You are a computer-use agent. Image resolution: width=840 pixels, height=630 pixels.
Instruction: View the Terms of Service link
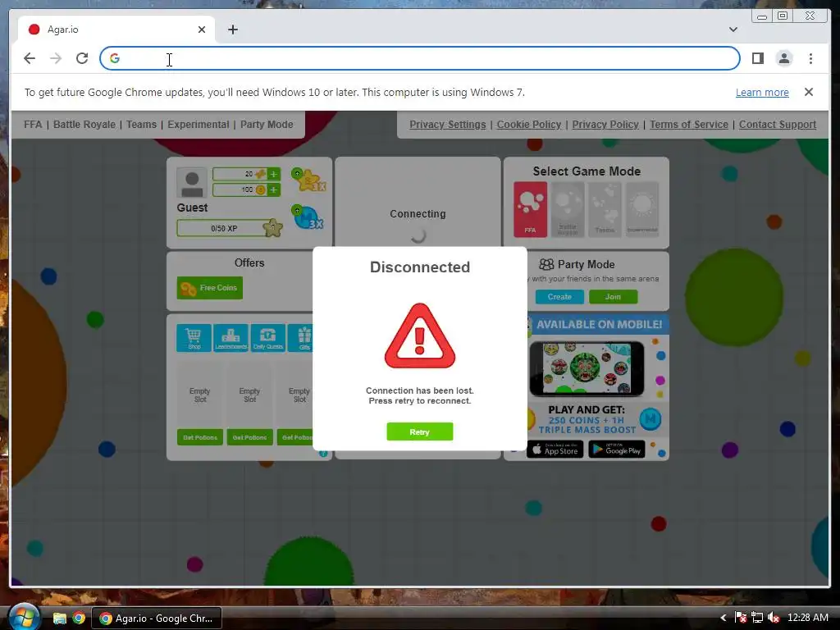pyautogui.click(x=689, y=125)
